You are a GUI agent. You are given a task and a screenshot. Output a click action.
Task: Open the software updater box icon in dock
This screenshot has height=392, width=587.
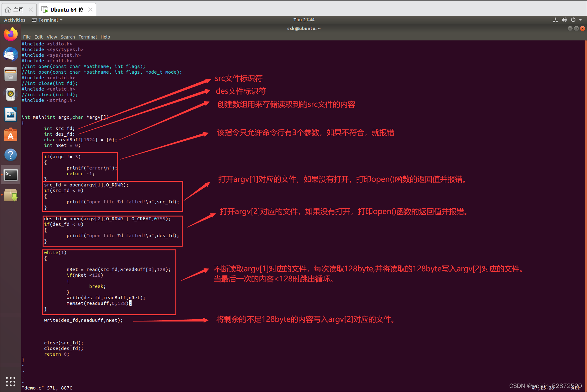tap(11, 195)
